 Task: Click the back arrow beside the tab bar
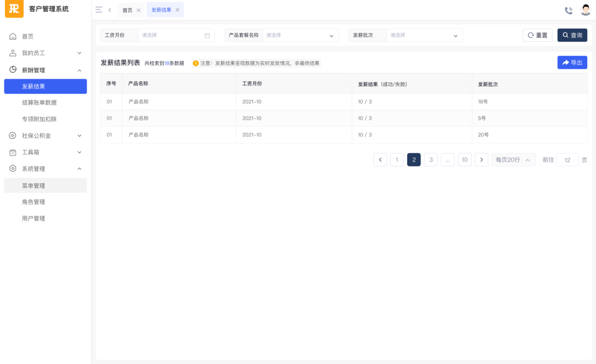pyautogui.click(x=109, y=9)
